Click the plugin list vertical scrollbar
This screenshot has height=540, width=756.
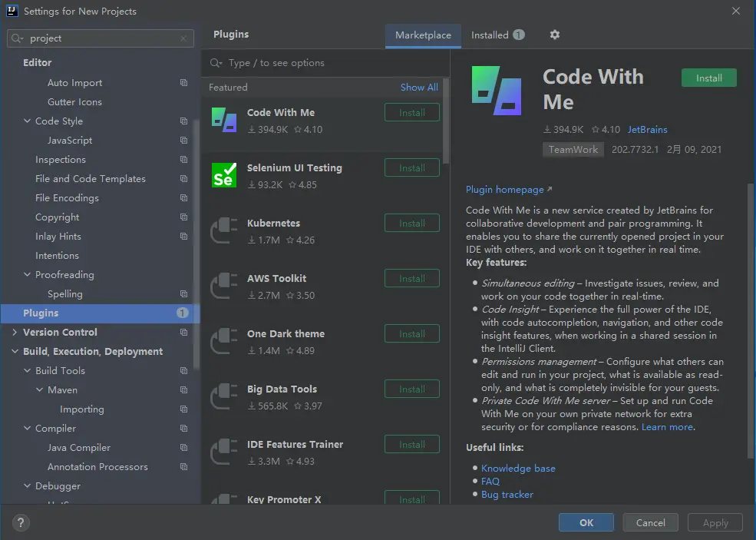click(445, 121)
